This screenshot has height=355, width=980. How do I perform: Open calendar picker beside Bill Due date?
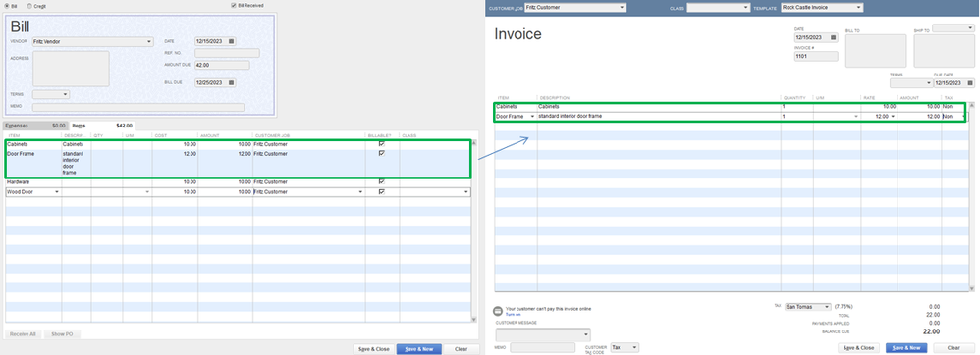click(x=232, y=82)
